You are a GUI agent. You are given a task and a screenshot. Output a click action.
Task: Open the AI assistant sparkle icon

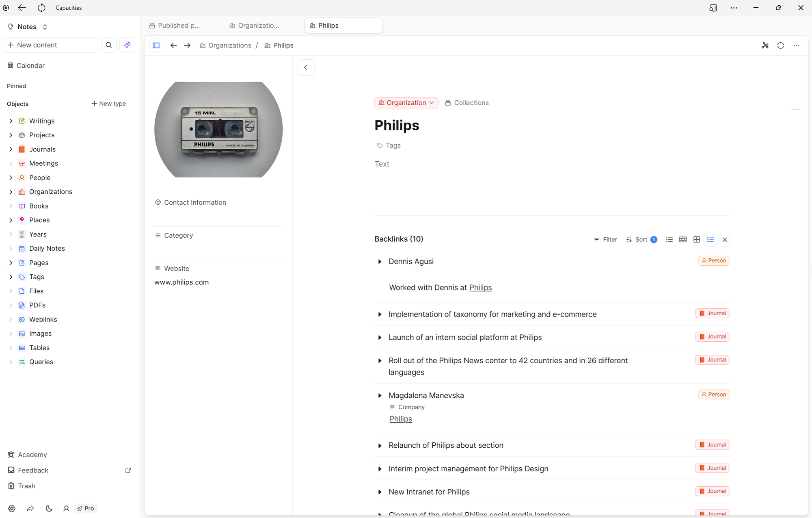127,45
